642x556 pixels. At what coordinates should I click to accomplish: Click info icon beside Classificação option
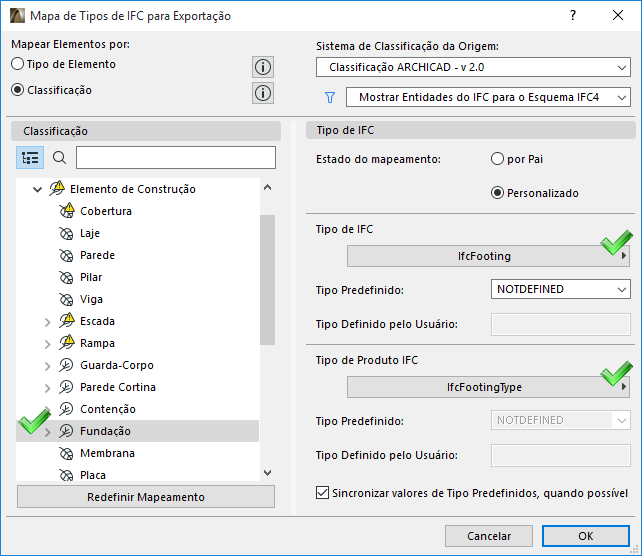tap(263, 93)
